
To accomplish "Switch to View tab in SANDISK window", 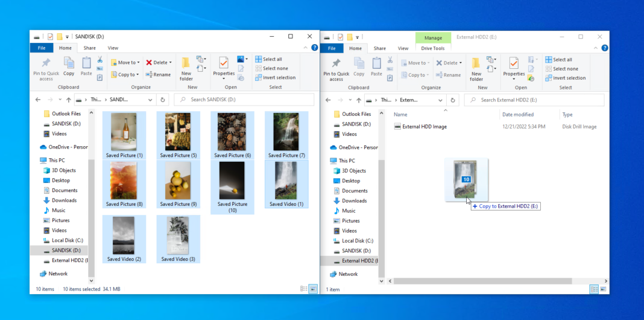I will point(113,48).
